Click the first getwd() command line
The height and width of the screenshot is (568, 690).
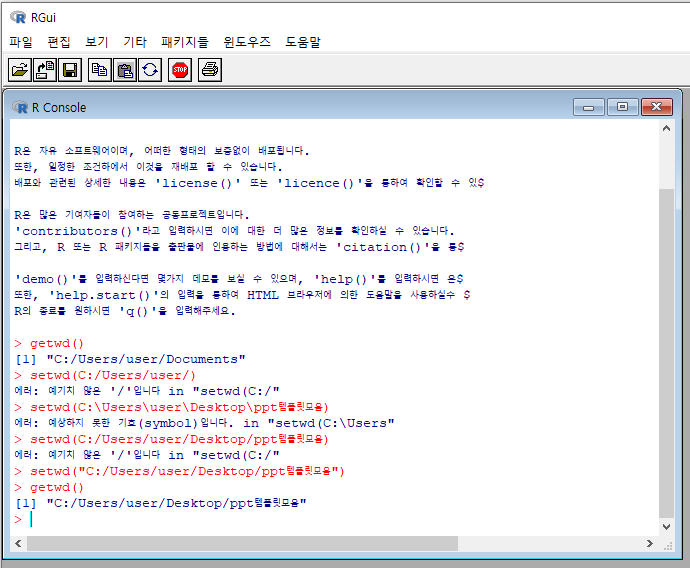click(49, 343)
